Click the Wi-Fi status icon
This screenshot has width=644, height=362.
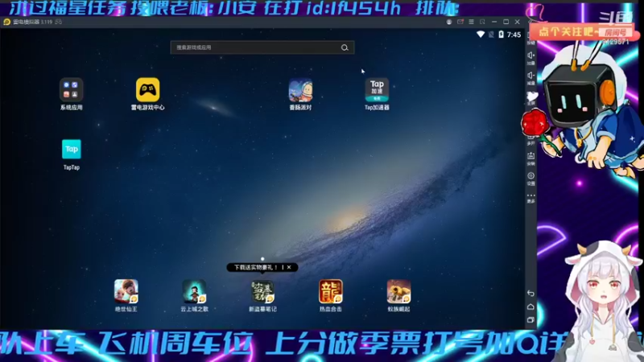480,35
